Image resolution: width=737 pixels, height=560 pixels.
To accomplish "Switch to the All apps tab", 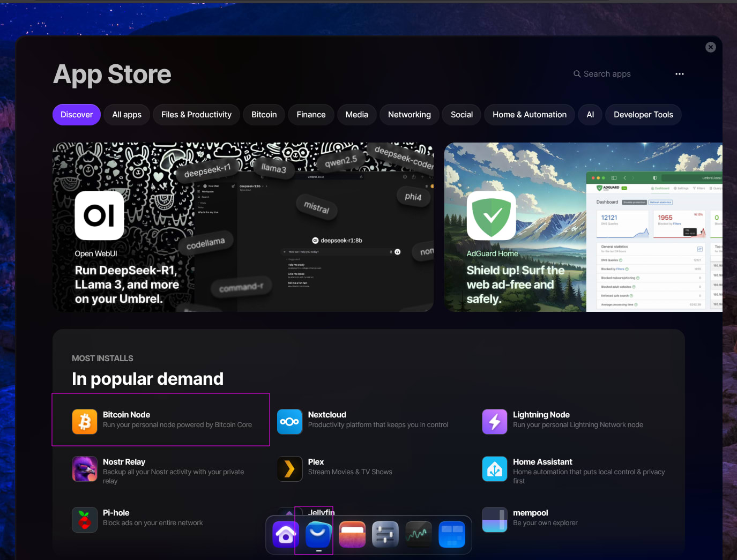I will pos(127,115).
